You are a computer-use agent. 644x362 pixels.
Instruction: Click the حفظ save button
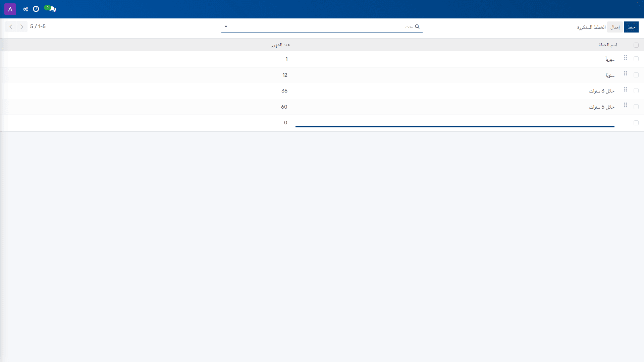[631, 27]
